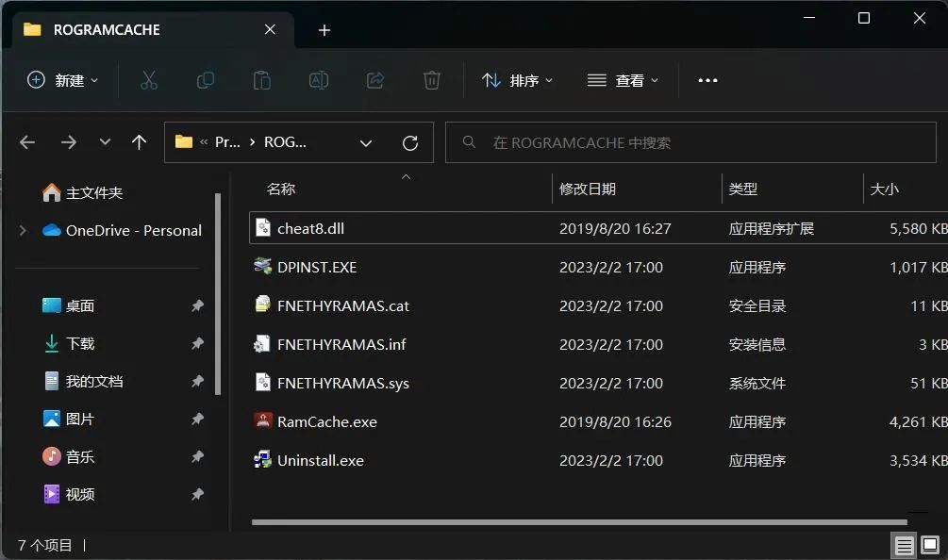Select the Rename icon in the toolbar
948x560 pixels.
pyautogui.click(x=318, y=80)
